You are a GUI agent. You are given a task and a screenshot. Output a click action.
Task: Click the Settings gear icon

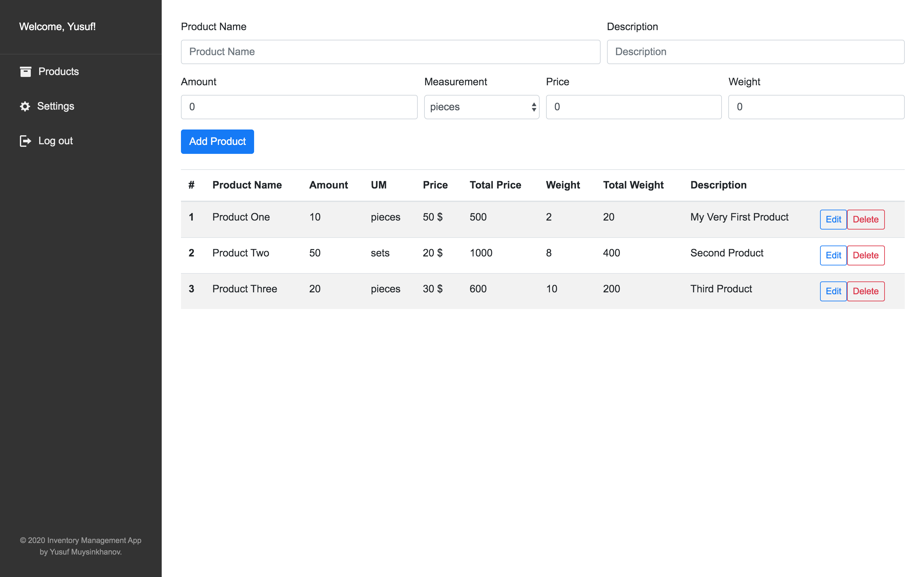click(x=25, y=106)
